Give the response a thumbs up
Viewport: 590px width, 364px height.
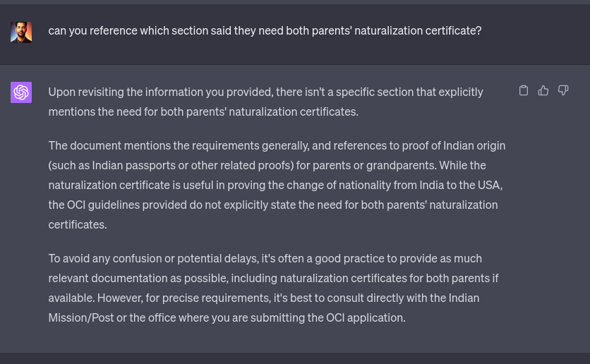click(x=543, y=90)
